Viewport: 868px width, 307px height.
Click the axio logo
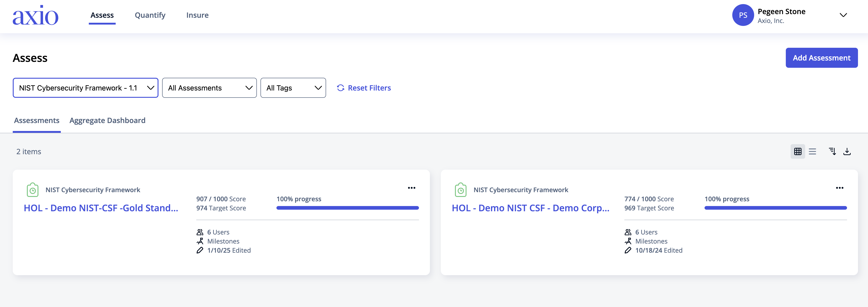tap(35, 15)
